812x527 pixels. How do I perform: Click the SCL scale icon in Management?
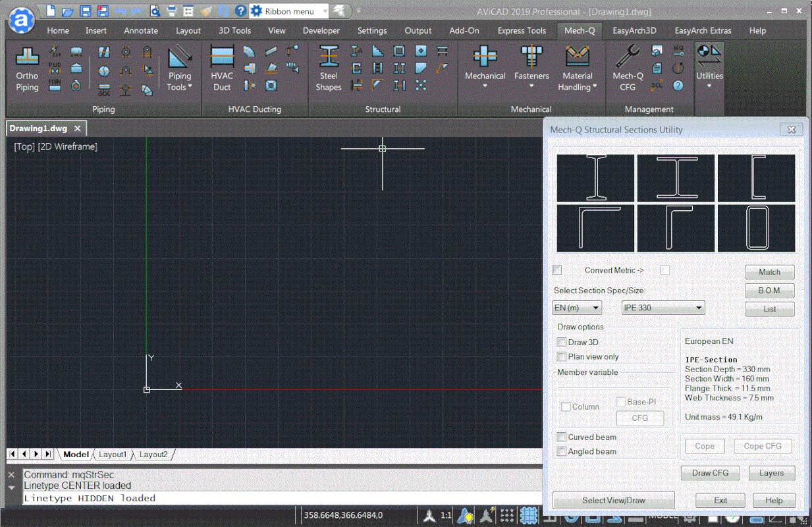[657, 85]
